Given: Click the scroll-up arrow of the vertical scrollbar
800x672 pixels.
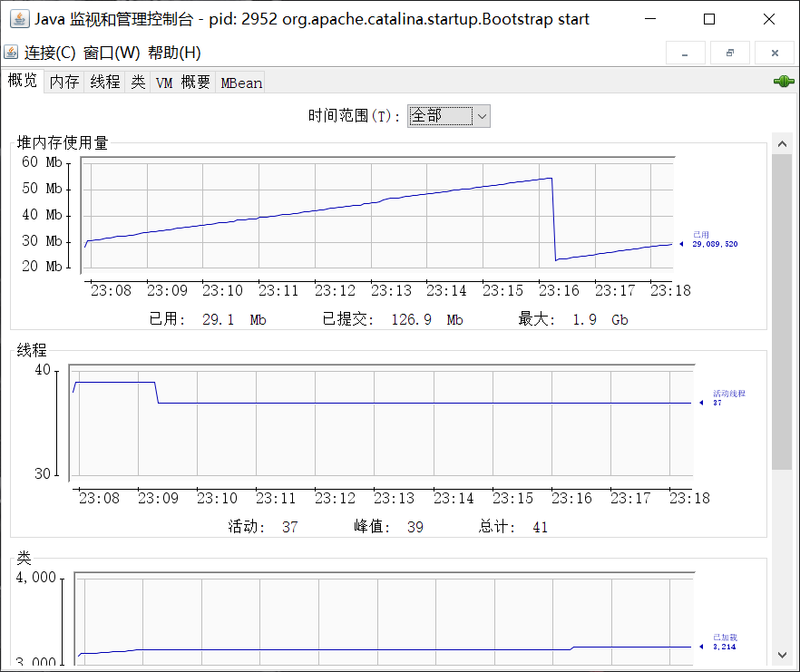Looking at the screenshot, I should click(x=782, y=144).
